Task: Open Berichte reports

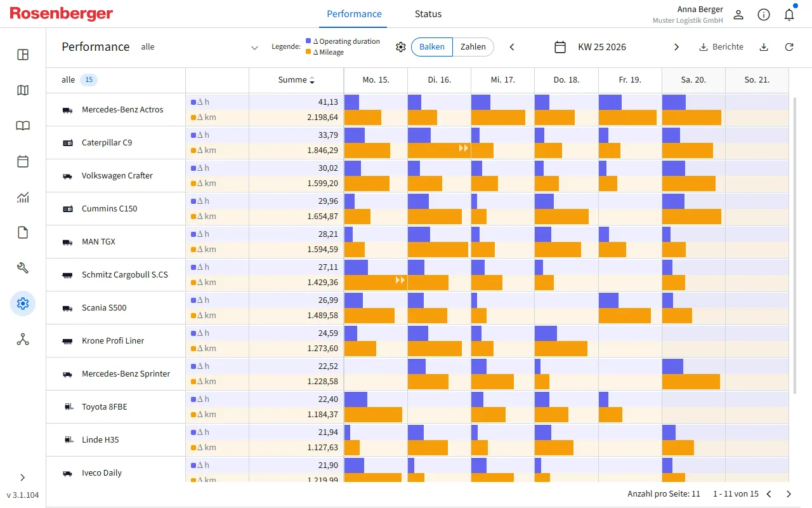Action: (x=721, y=47)
